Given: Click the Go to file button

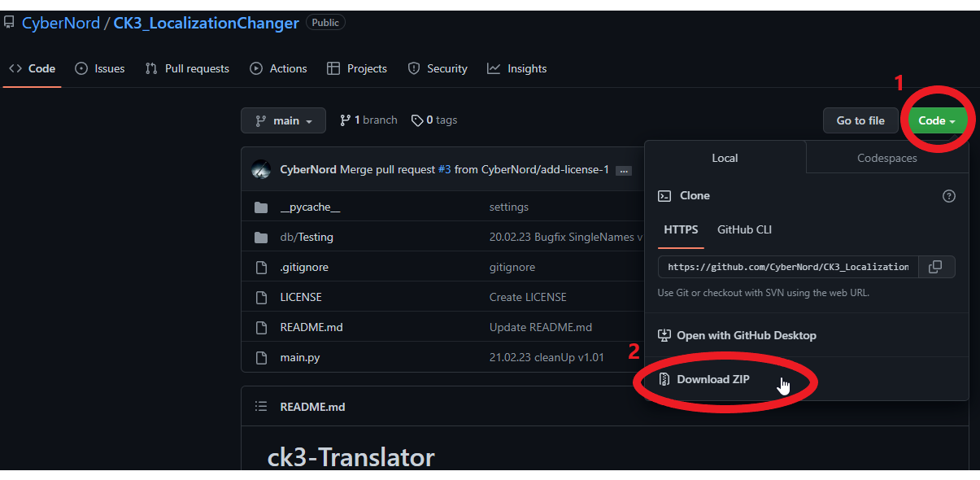Looking at the screenshot, I should point(860,120).
